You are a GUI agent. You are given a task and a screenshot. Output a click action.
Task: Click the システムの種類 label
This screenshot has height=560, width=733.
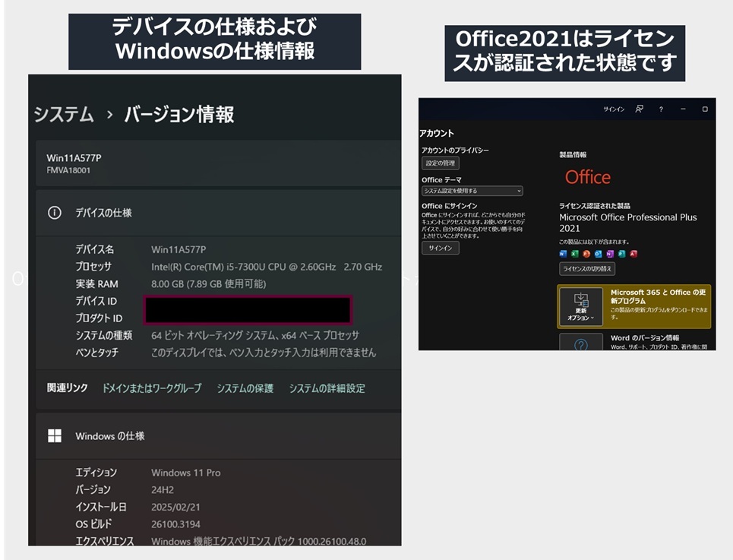click(x=104, y=335)
